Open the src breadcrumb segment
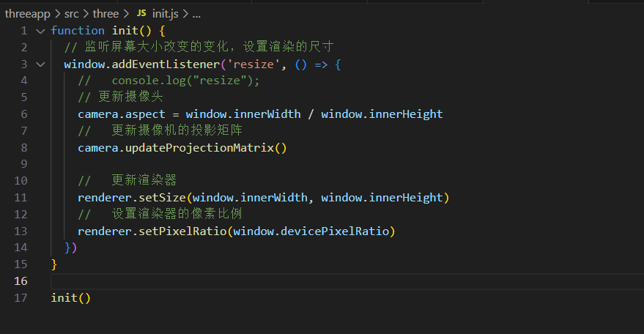644x334 pixels. (72, 14)
